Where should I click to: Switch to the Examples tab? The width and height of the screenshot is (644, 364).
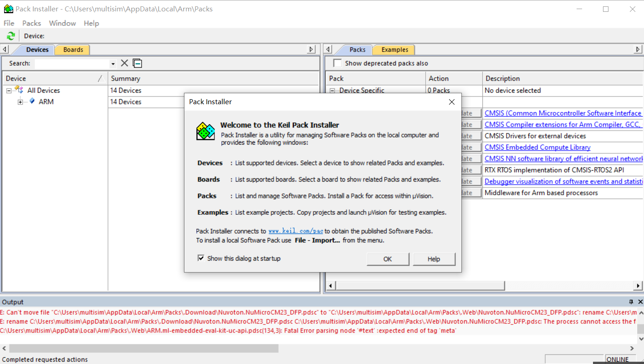point(394,50)
